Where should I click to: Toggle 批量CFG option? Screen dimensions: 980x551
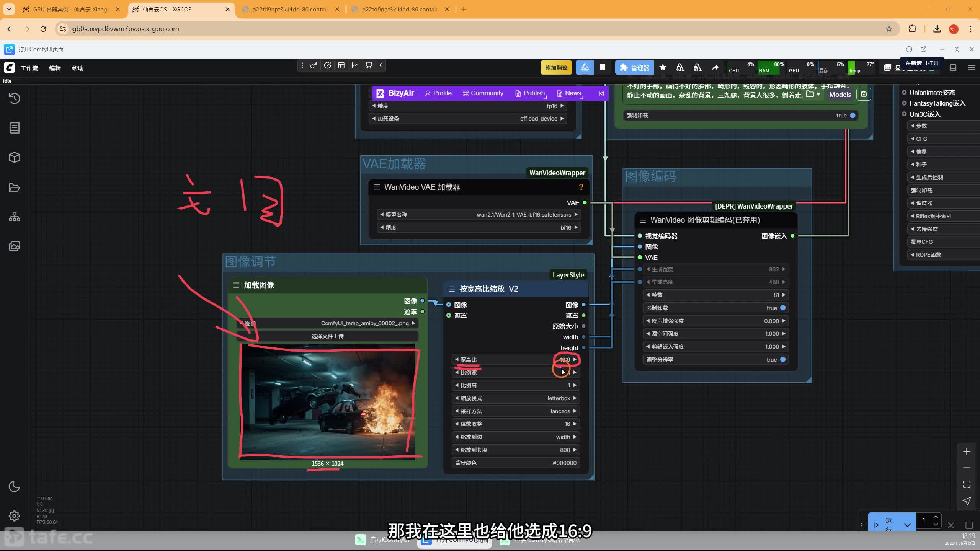(x=944, y=242)
